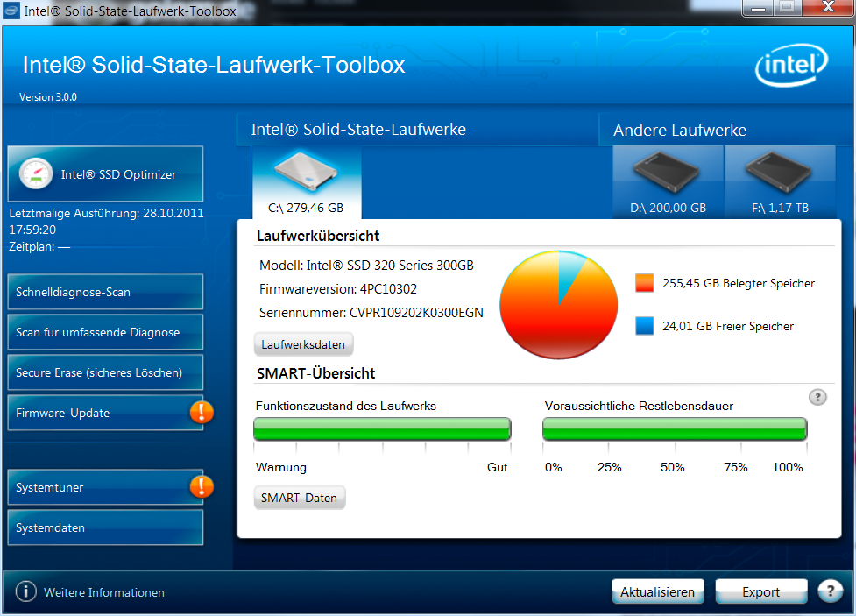
Task: Open SMART-Übersicht help via question mark icon
Action: 817,397
